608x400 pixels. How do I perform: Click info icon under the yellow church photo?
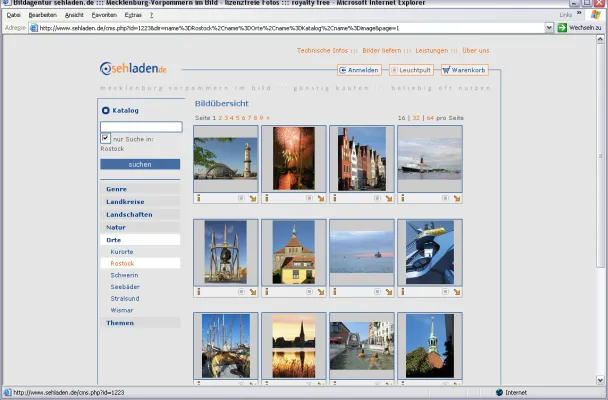tap(266, 292)
